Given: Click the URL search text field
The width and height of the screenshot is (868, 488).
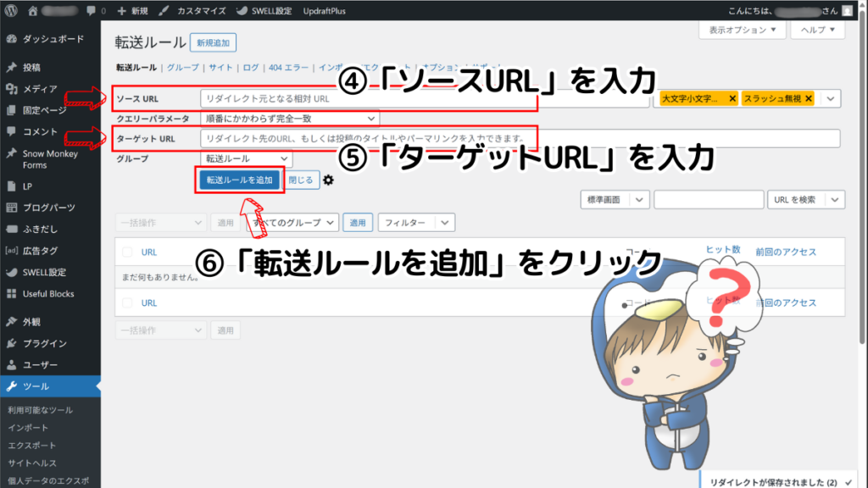Looking at the screenshot, I should (x=709, y=200).
